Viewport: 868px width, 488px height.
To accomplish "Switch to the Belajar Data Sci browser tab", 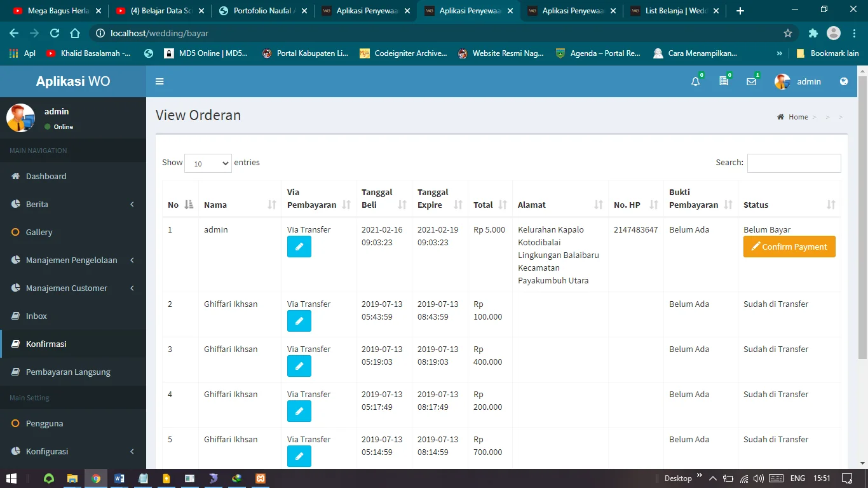I will pyautogui.click(x=159, y=11).
